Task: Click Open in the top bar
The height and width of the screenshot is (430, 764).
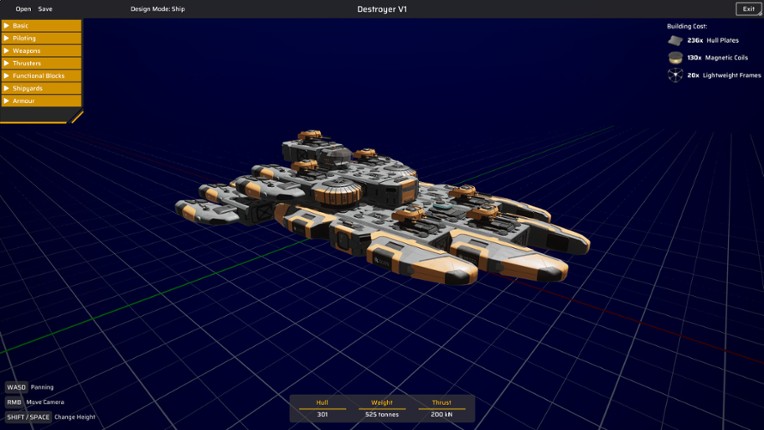Action: [23, 9]
